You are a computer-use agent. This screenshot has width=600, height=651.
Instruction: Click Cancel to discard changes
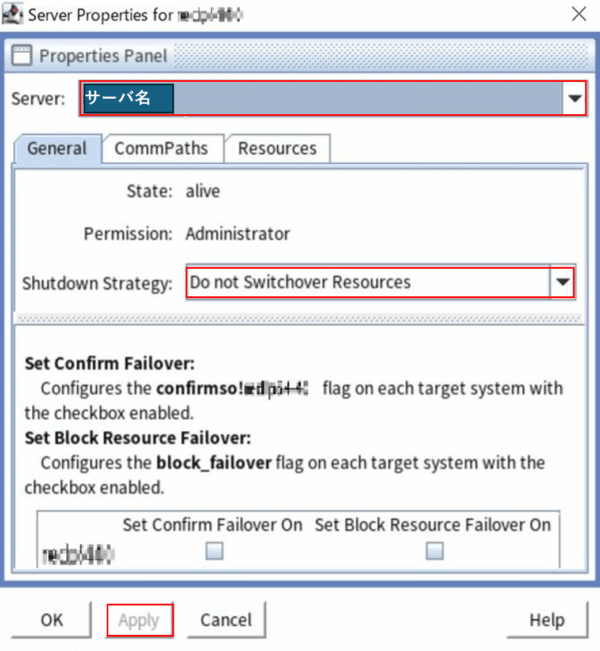point(226,620)
